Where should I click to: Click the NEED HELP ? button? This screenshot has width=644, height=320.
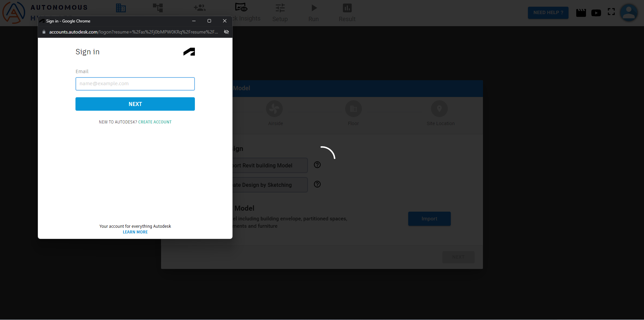click(548, 13)
